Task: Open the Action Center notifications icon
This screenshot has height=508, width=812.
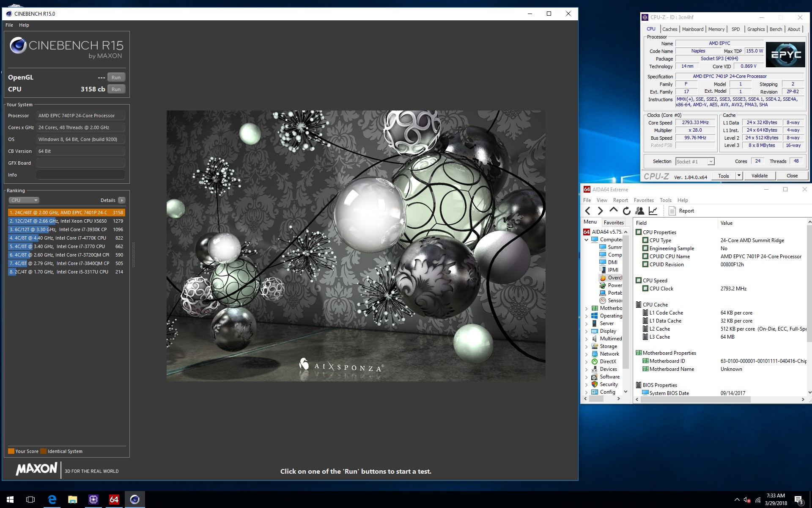Action: click(x=799, y=500)
